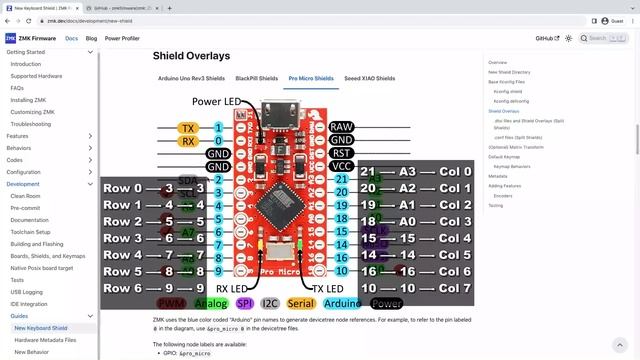Jump to Metadata in table of contents

point(498,176)
